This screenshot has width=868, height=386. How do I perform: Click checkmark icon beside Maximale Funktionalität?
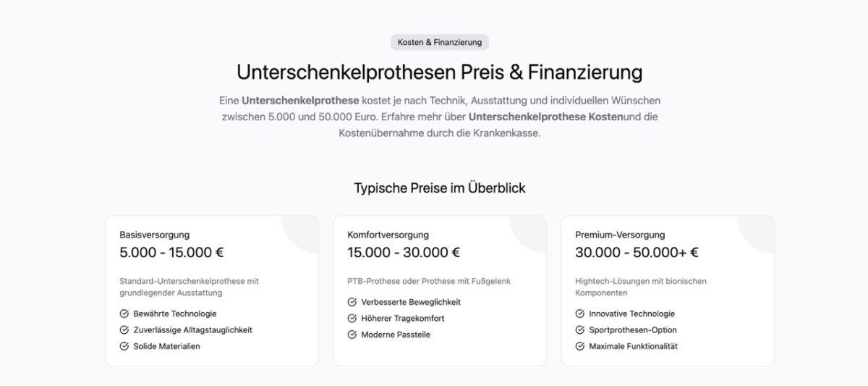coord(580,346)
